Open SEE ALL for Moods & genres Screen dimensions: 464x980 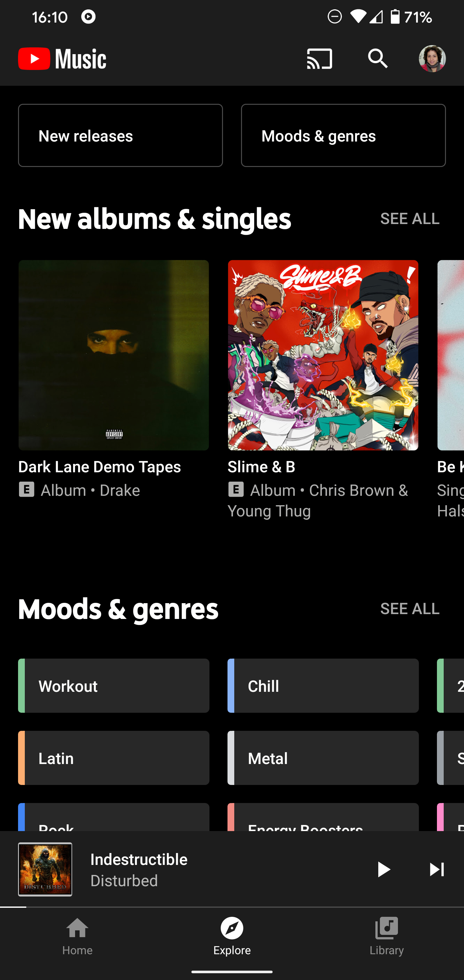point(410,609)
